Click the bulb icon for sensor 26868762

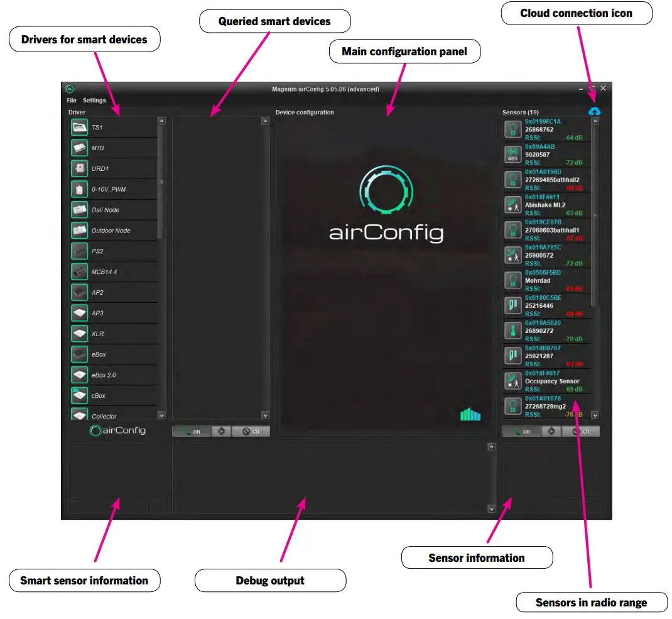pos(512,129)
